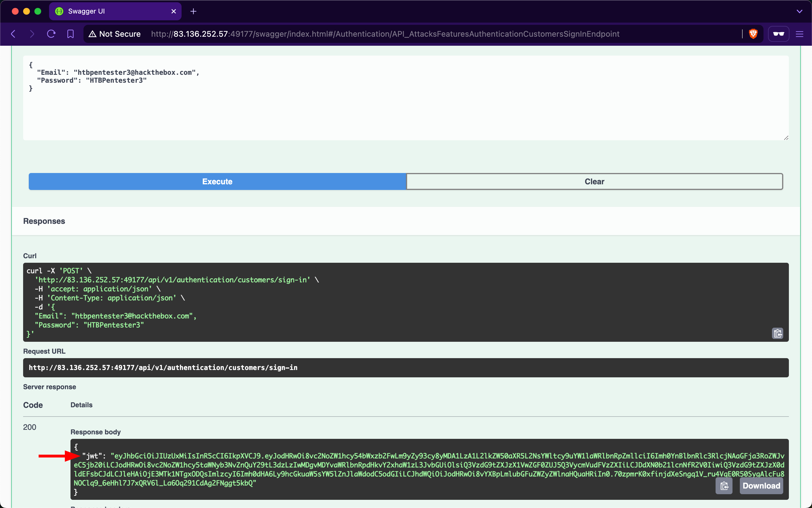Select the Swagger UI tab
The height and width of the screenshot is (508, 812).
115,11
